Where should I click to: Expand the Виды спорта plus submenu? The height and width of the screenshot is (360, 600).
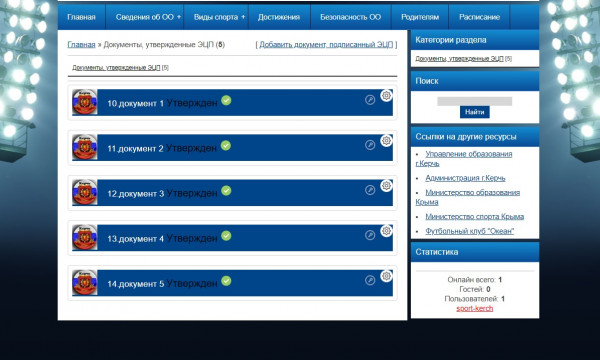click(243, 17)
